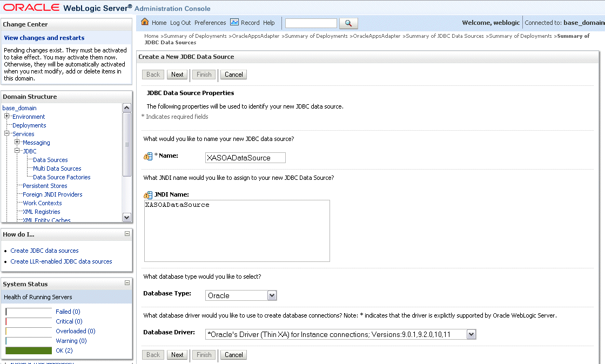Open the Environment tree item
This screenshot has width=605, height=364.
coord(29,117)
